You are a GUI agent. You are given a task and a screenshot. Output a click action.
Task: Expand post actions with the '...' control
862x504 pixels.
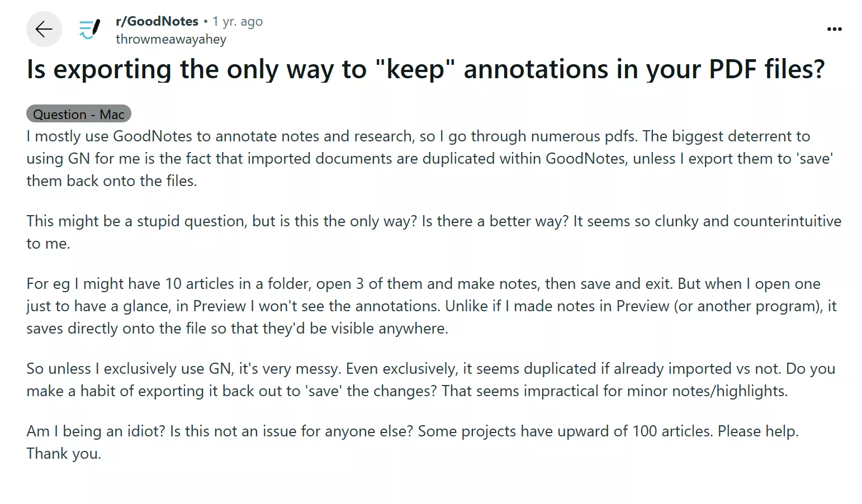834,29
